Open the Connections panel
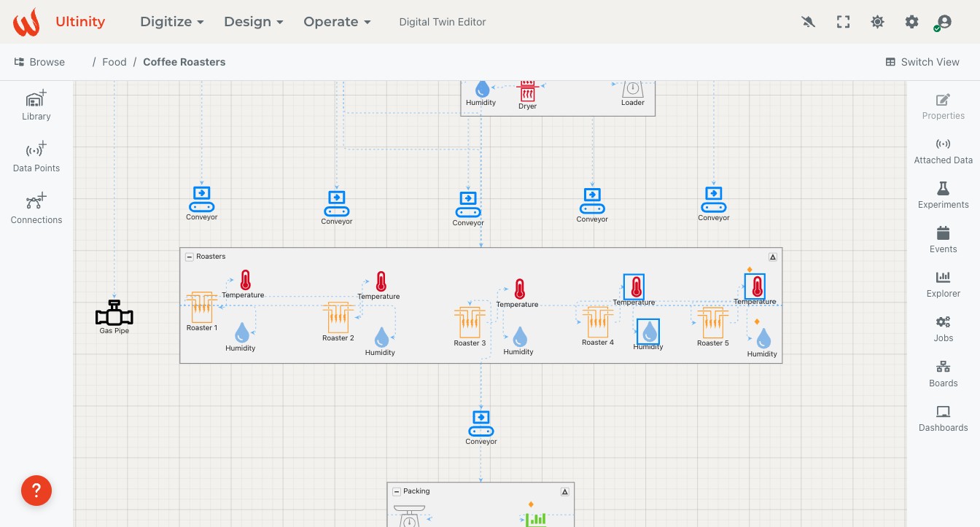Image resolution: width=980 pixels, height=527 pixels. point(36,209)
